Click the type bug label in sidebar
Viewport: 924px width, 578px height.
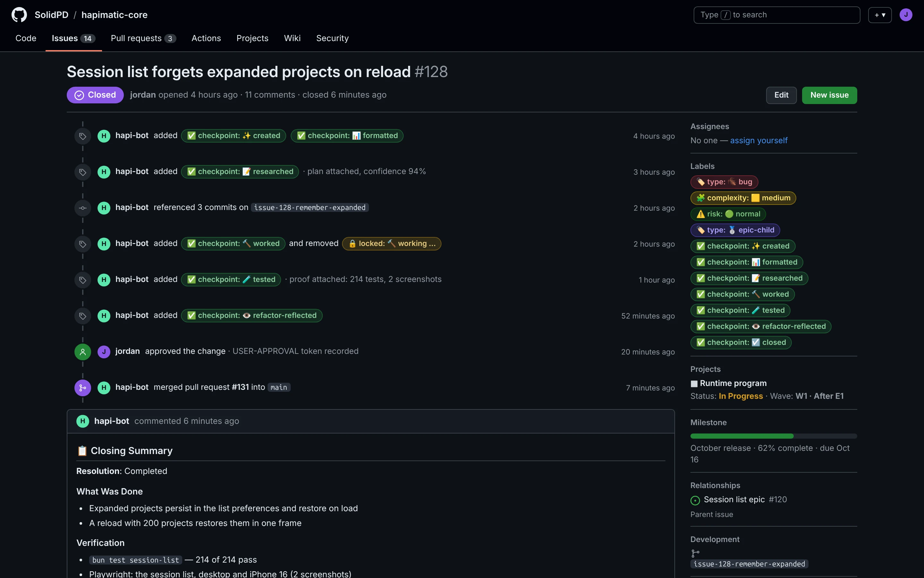coord(724,182)
